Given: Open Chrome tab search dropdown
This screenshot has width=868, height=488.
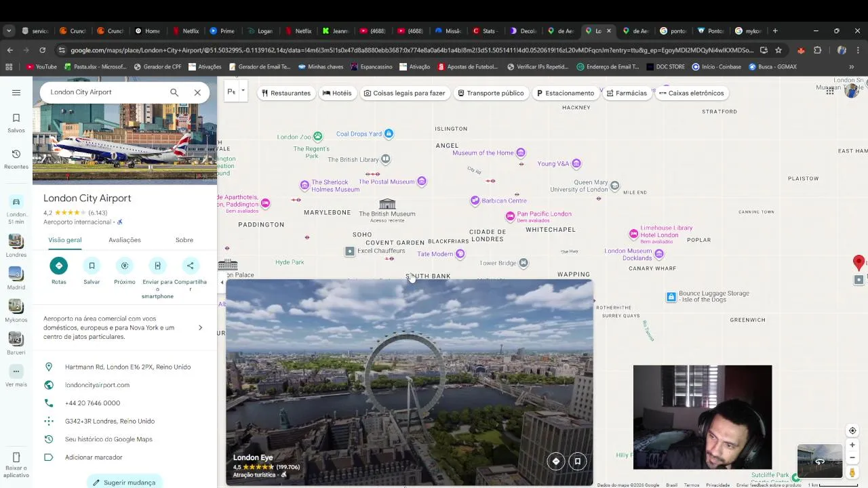Looking at the screenshot, I should pyautogui.click(x=9, y=30).
